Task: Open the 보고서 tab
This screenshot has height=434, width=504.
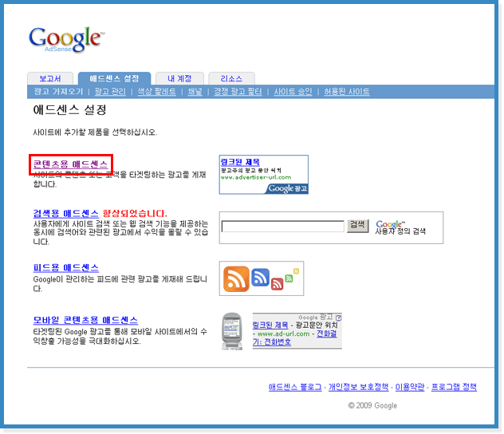Action: pyautogui.click(x=49, y=78)
